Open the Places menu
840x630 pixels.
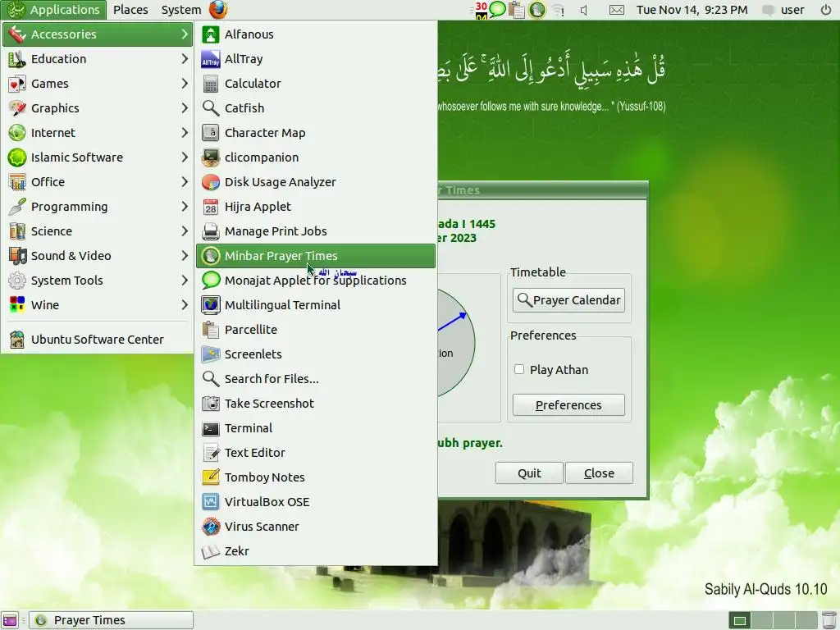(x=130, y=10)
